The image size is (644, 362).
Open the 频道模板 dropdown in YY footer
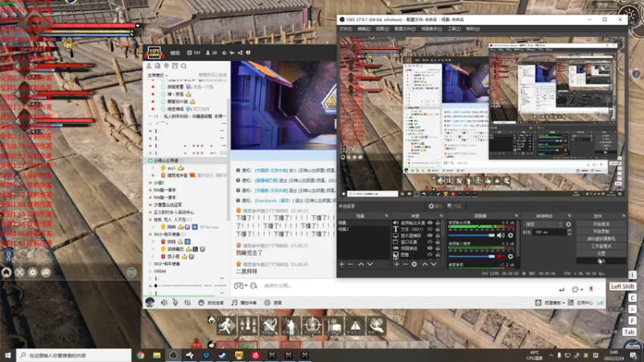coord(554,302)
